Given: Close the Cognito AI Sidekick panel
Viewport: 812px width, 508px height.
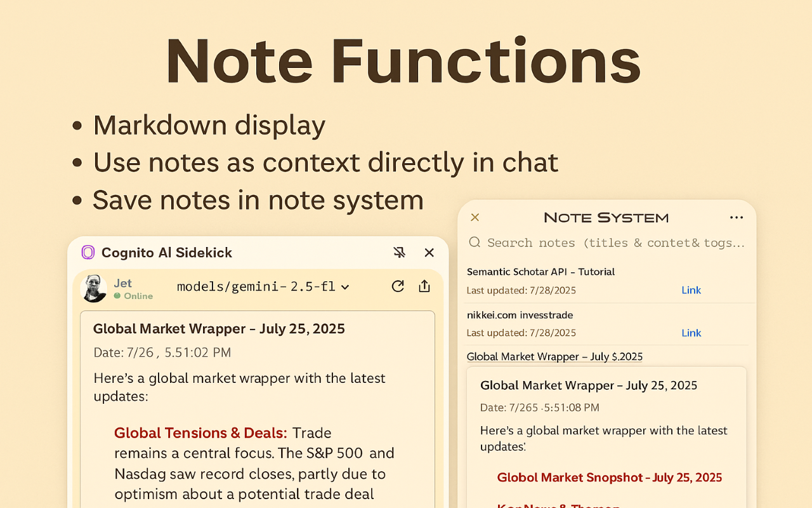Looking at the screenshot, I should 429,253.
